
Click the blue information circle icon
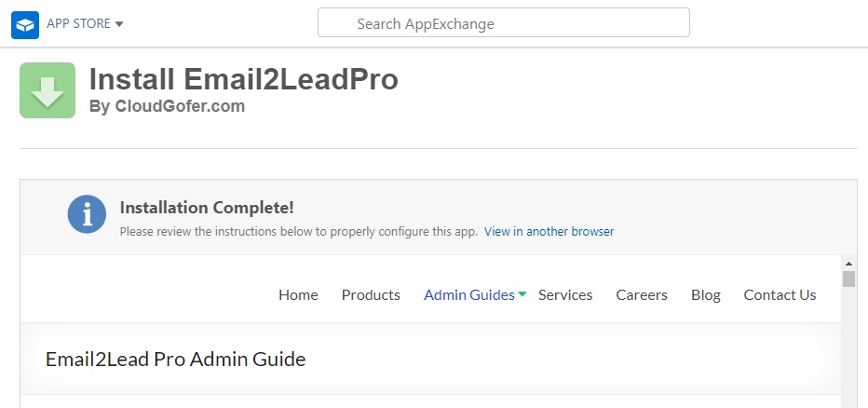[x=87, y=215]
